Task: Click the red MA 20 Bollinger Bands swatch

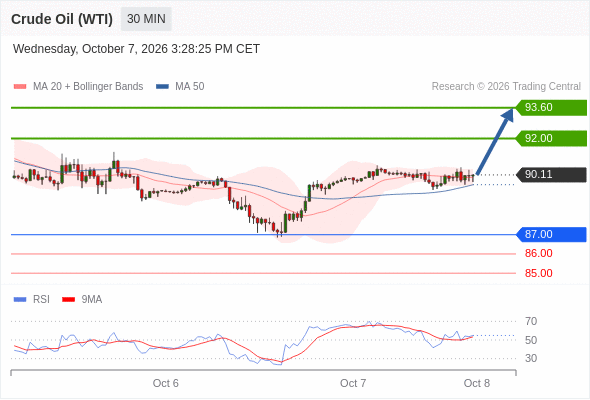Action: 20,87
